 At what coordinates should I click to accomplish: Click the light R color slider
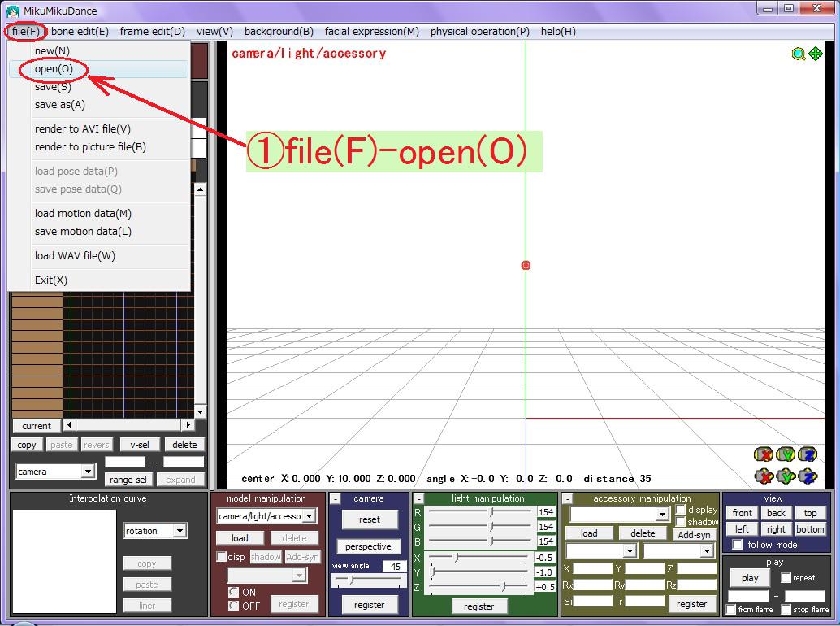(x=480, y=512)
